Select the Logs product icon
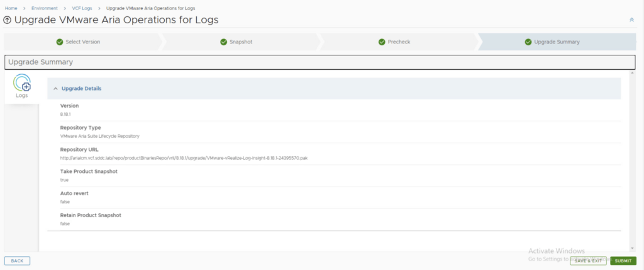644x270 pixels. point(22,85)
